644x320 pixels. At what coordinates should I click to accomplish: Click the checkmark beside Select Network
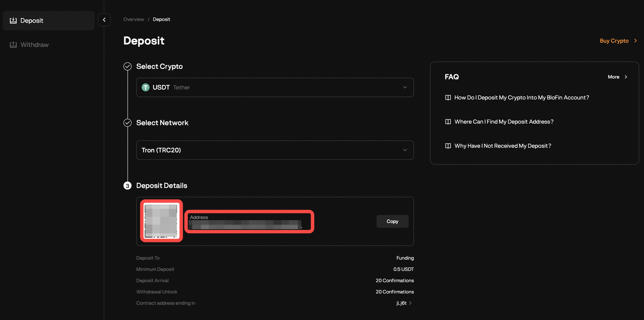[x=127, y=123]
